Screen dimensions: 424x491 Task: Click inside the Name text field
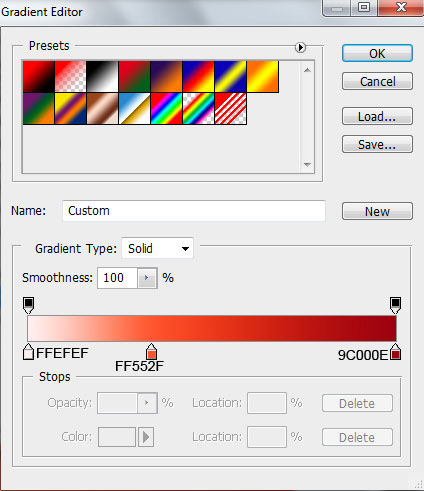194,211
